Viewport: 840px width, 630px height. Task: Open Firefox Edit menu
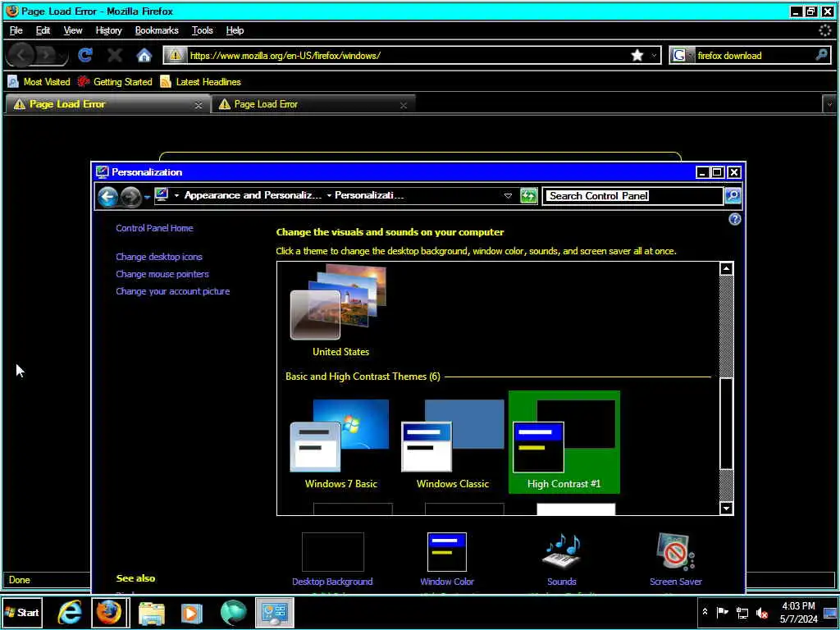pyautogui.click(x=43, y=30)
